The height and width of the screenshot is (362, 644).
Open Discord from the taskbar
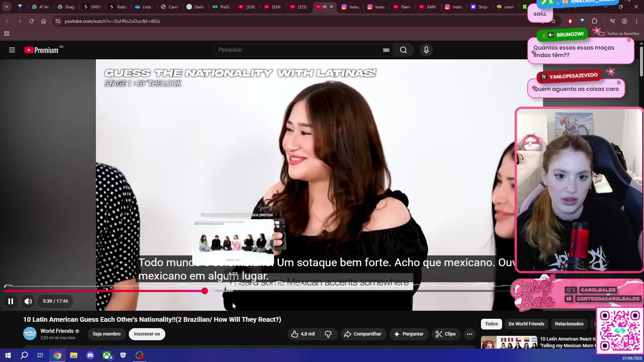(x=90, y=355)
